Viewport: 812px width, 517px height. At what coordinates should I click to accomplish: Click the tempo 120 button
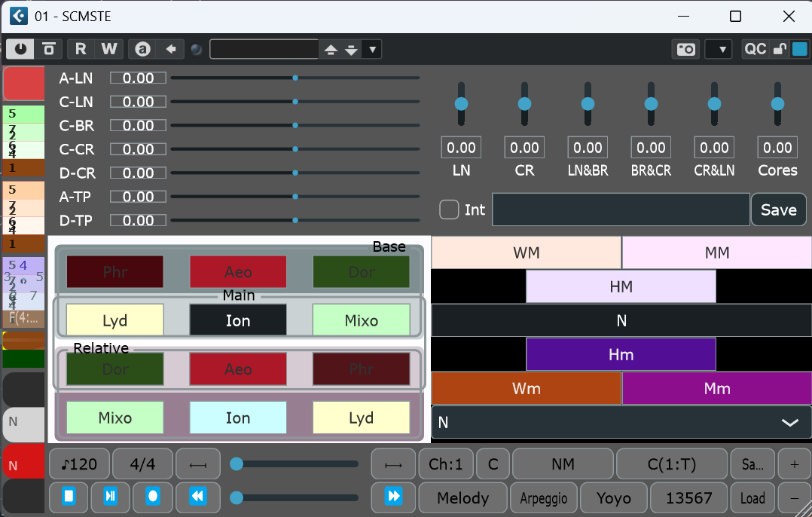click(79, 464)
